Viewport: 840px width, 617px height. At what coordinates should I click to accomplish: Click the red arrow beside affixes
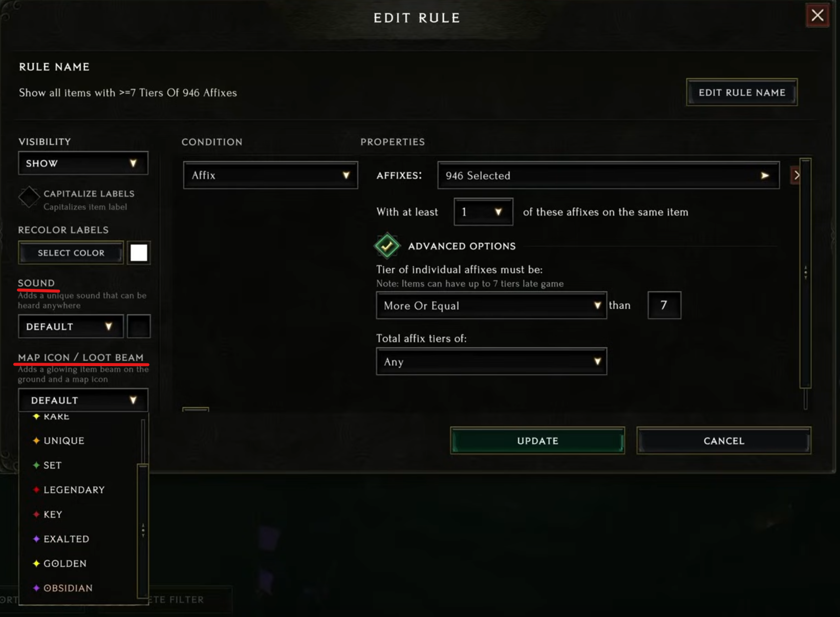(x=796, y=175)
